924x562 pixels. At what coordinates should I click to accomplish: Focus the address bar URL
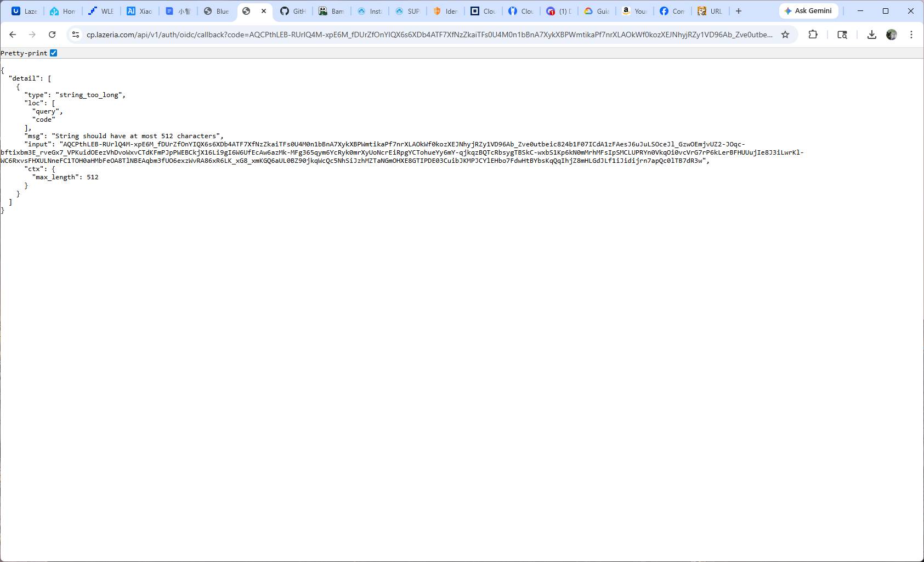(x=429, y=35)
